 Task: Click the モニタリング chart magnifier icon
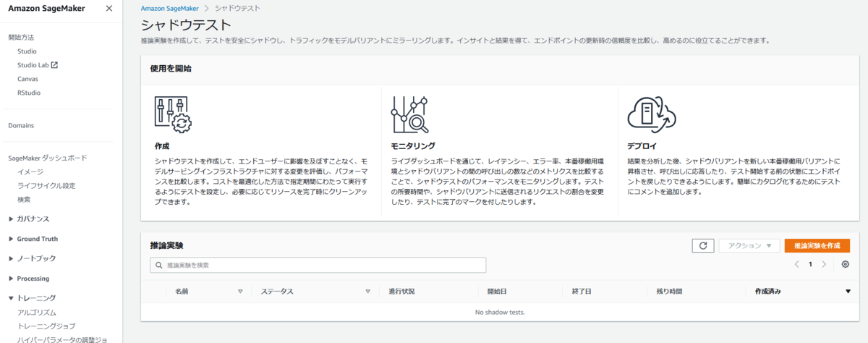coord(409,114)
